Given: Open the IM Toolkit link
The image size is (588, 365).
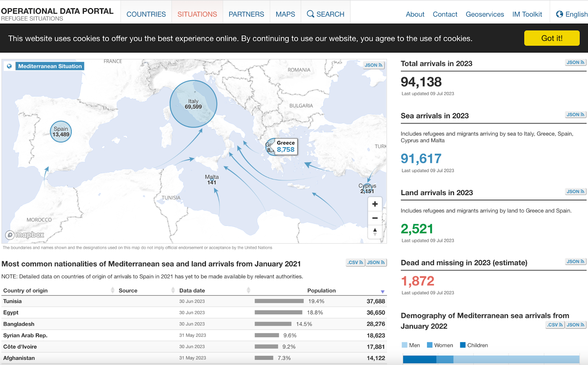Looking at the screenshot, I should (x=527, y=14).
